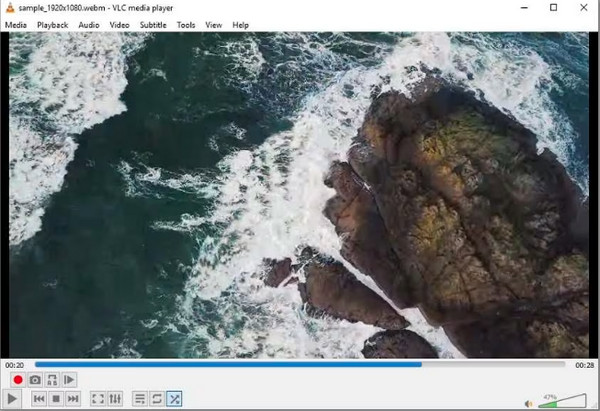Skip to the next media item
This screenshot has height=411, width=600.
tap(73, 399)
